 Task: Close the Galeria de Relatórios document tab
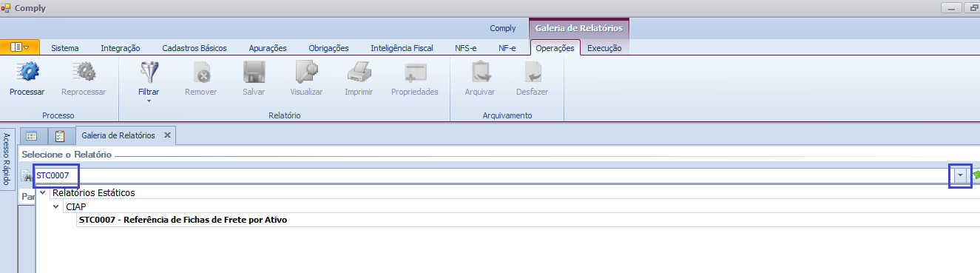pos(167,135)
